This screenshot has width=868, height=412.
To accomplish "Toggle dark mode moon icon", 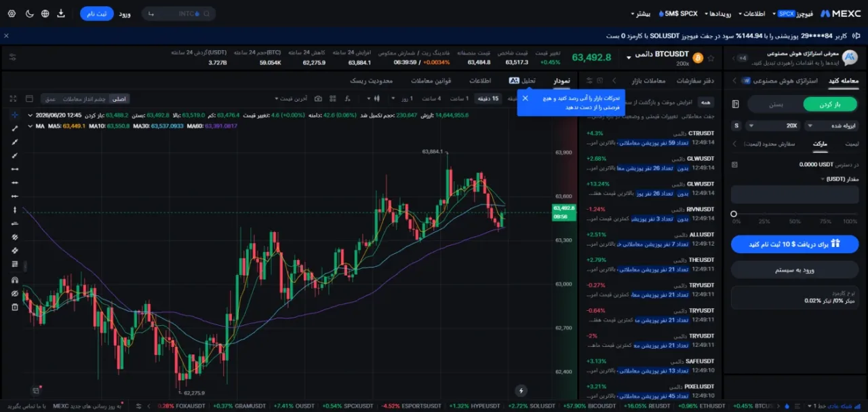I will 29,14.
